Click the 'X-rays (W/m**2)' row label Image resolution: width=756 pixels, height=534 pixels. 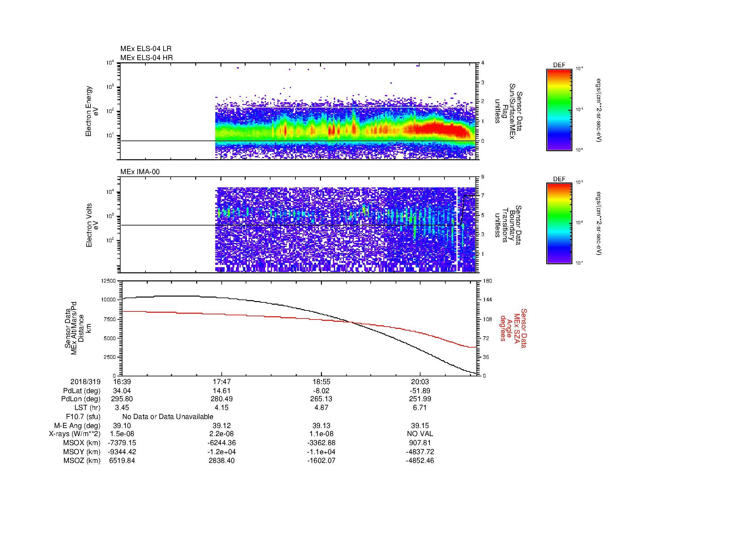[74, 434]
